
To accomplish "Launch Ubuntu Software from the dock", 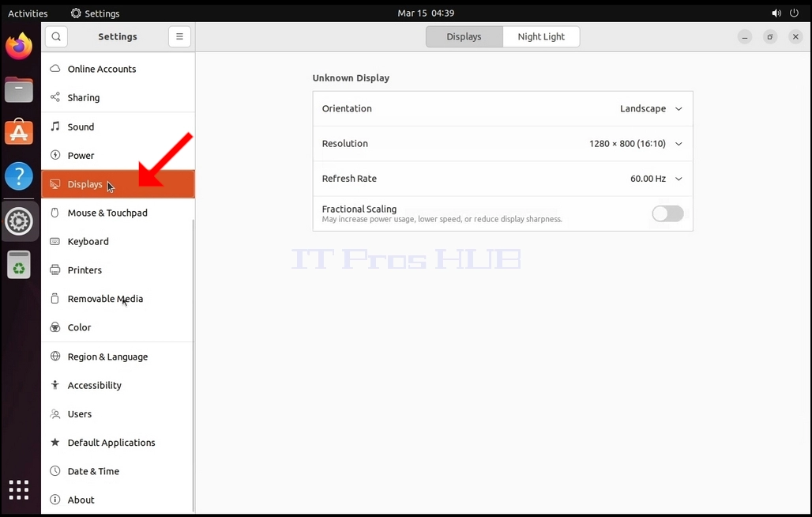I will point(19,132).
